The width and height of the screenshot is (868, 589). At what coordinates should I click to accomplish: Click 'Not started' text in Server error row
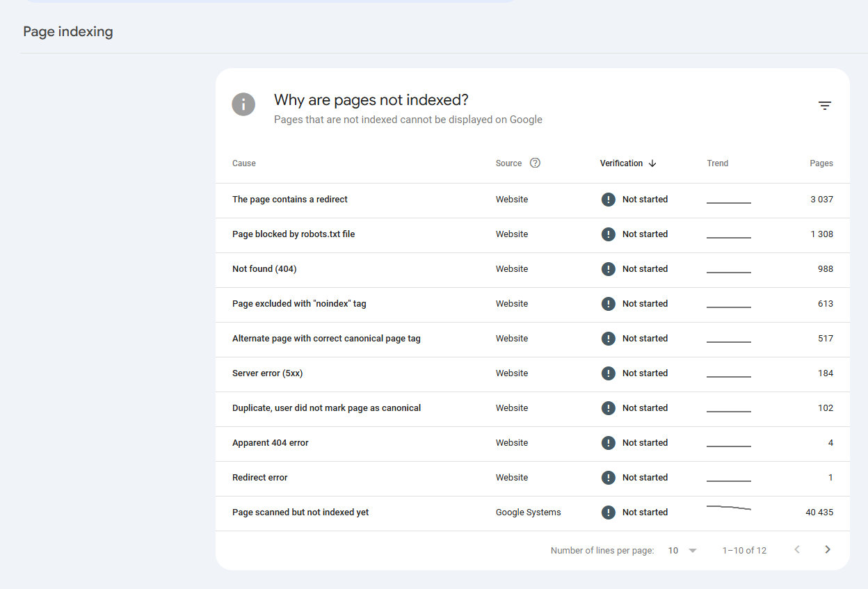point(645,373)
